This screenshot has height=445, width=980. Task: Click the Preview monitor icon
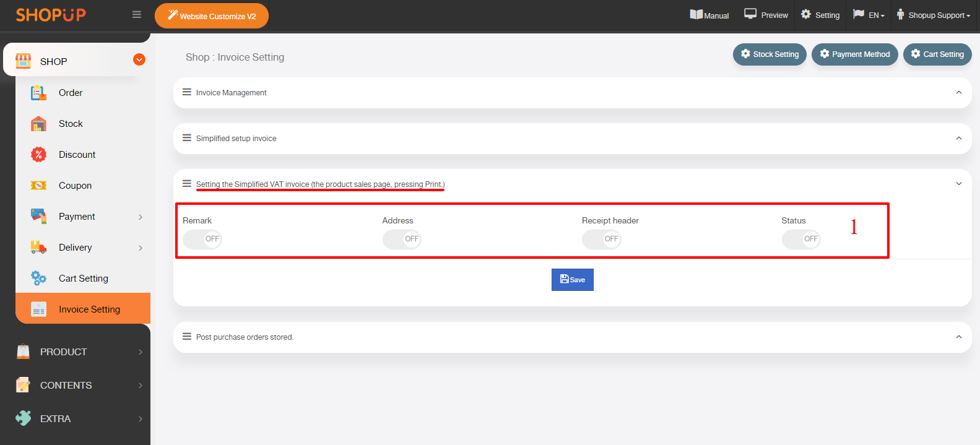pyautogui.click(x=750, y=14)
